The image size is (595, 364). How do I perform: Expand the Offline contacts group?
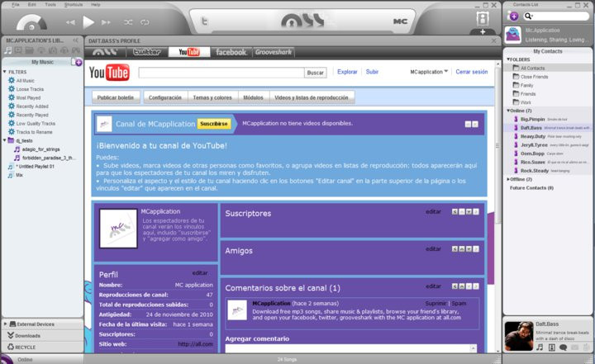(x=508, y=179)
